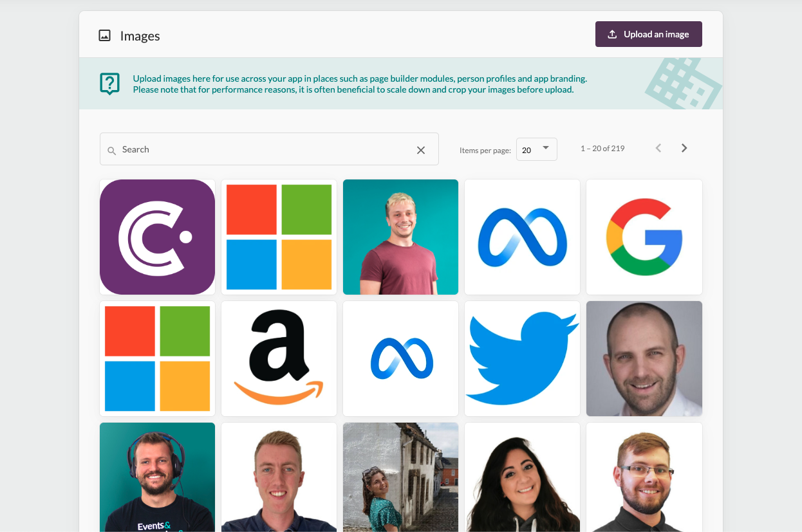Click the Images header picture icon
The image size is (802, 532).
point(104,35)
